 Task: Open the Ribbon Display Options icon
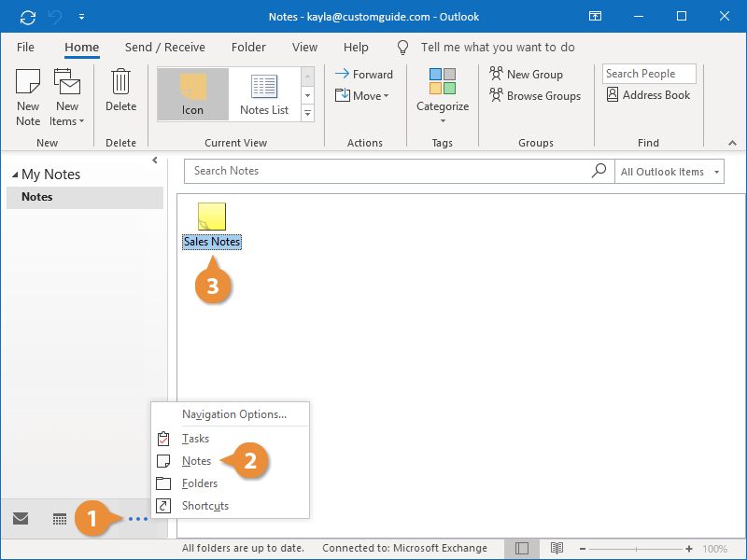[x=595, y=17]
